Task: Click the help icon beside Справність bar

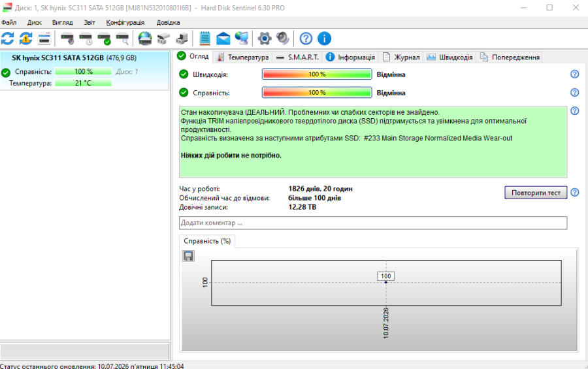Action: pyautogui.click(x=574, y=92)
